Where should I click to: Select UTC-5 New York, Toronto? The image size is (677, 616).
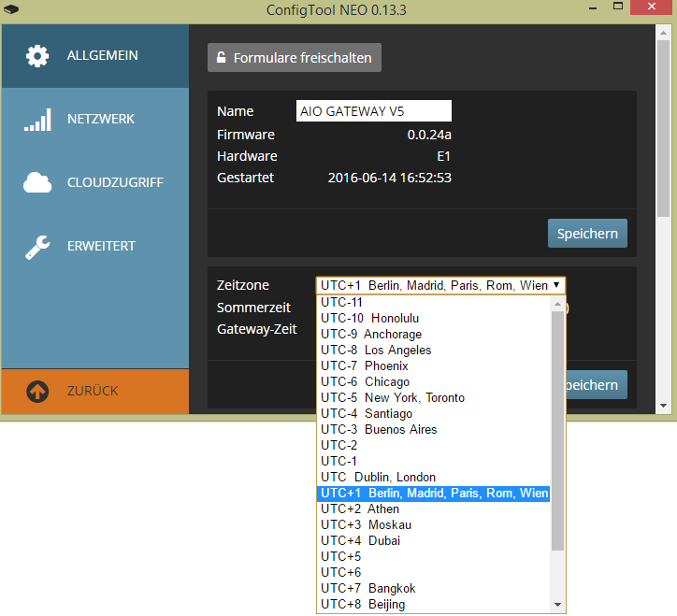(x=393, y=398)
